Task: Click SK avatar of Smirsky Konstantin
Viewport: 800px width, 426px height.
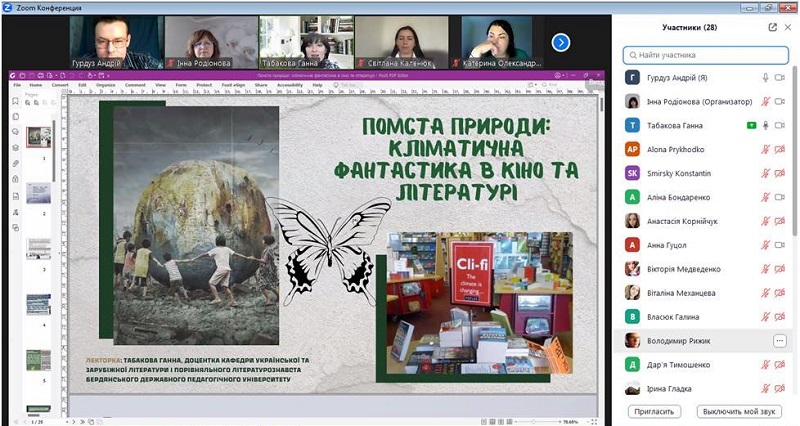Action: (x=633, y=173)
